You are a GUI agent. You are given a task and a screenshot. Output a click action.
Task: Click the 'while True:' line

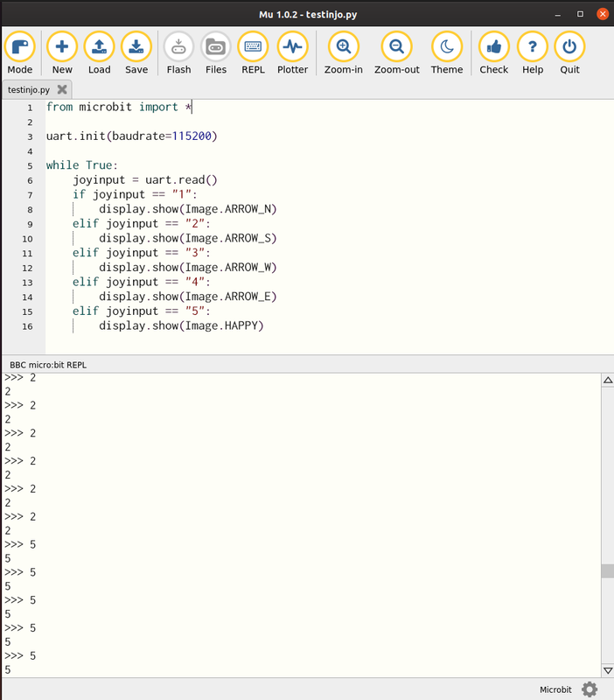(82, 165)
